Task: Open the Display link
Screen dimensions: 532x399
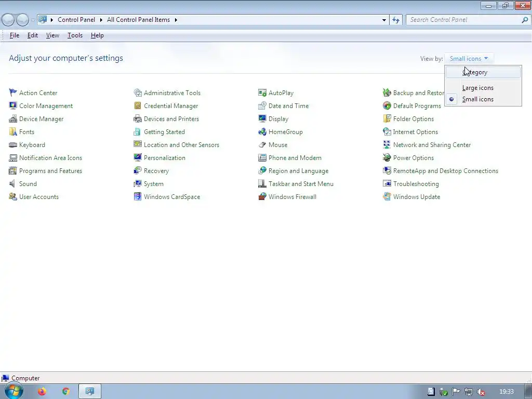Action: click(278, 119)
